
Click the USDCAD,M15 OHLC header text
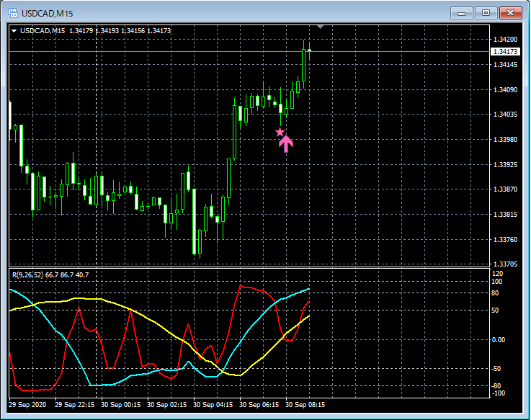click(x=96, y=31)
